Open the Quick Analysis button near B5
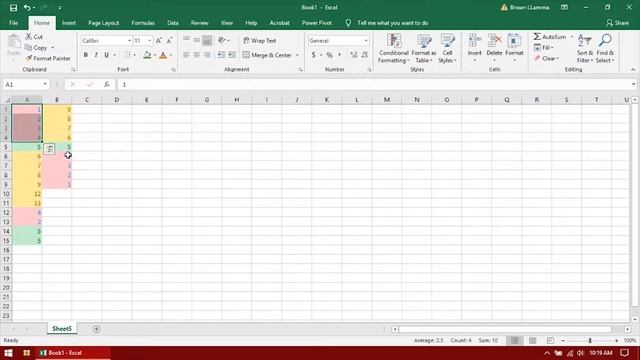Viewport: 640px width, 360px height. pos(49,149)
